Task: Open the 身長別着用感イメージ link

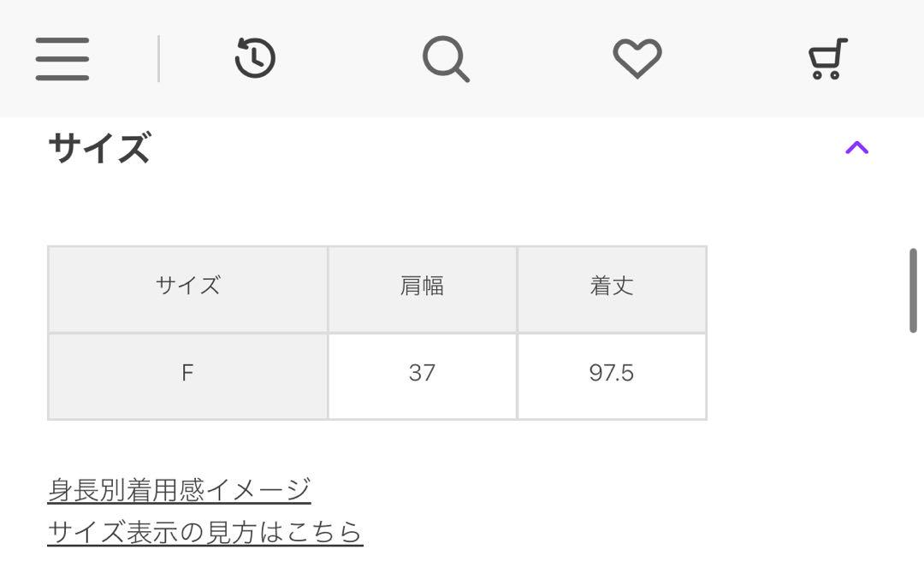Action: click(x=179, y=490)
